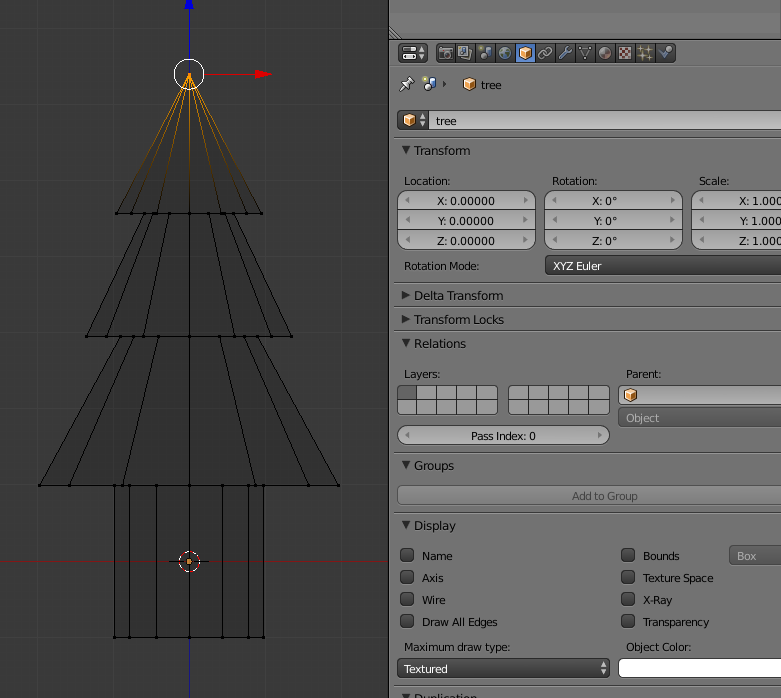The width and height of the screenshot is (781, 698).
Task: Click the Pass Index slider field
Action: coord(504,435)
